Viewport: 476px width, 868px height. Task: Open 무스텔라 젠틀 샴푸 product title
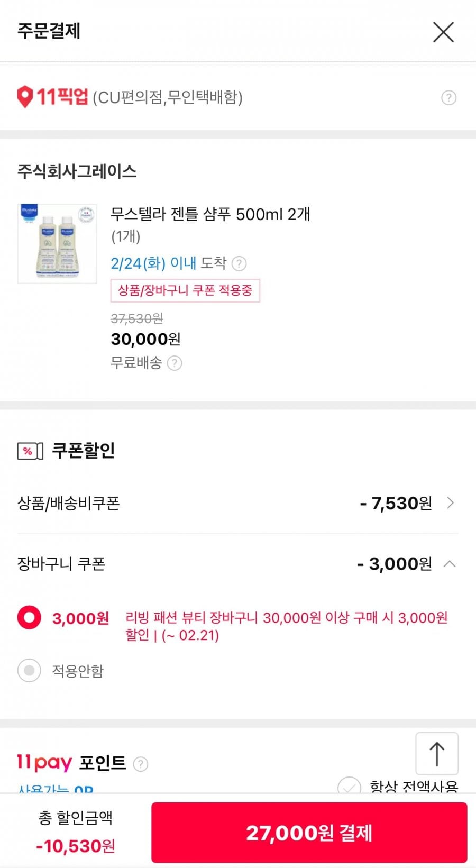tap(210, 214)
